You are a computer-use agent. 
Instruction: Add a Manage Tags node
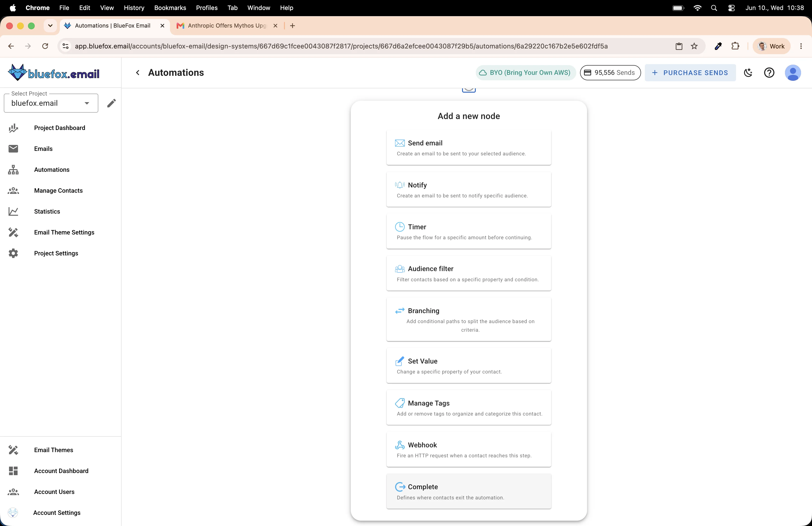pyautogui.click(x=469, y=408)
